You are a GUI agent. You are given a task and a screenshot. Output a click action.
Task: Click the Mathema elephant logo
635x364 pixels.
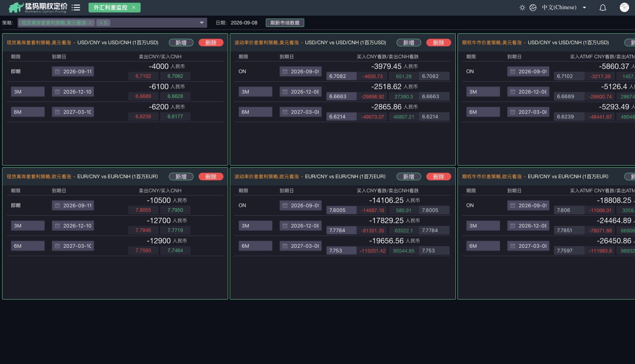tap(16, 7)
